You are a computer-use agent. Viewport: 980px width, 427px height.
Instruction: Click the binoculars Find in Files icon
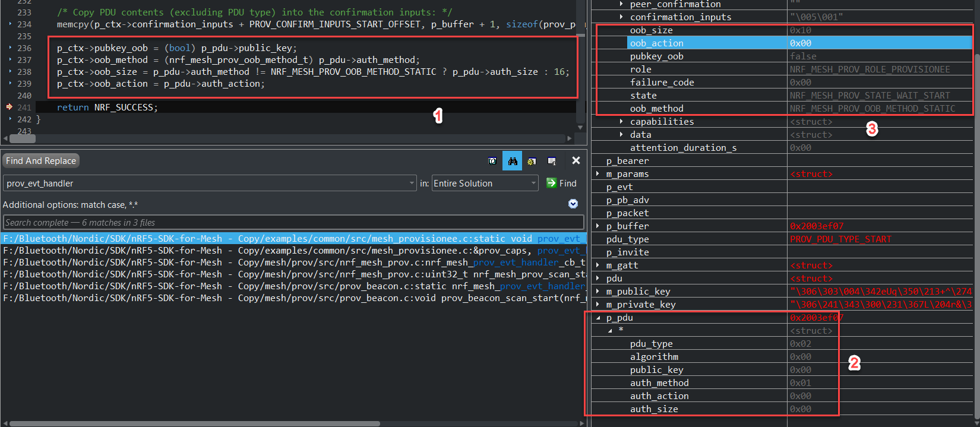pos(512,161)
